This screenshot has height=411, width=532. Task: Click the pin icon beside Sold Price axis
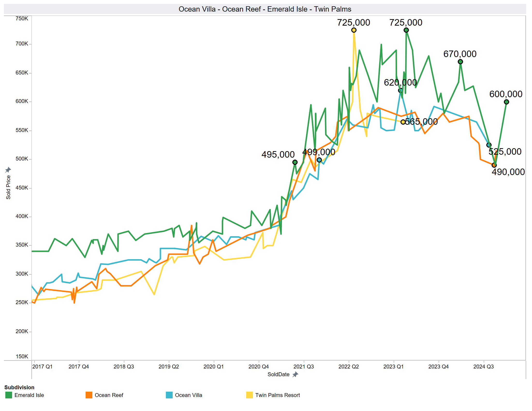pyautogui.click(x=8, y=170)
